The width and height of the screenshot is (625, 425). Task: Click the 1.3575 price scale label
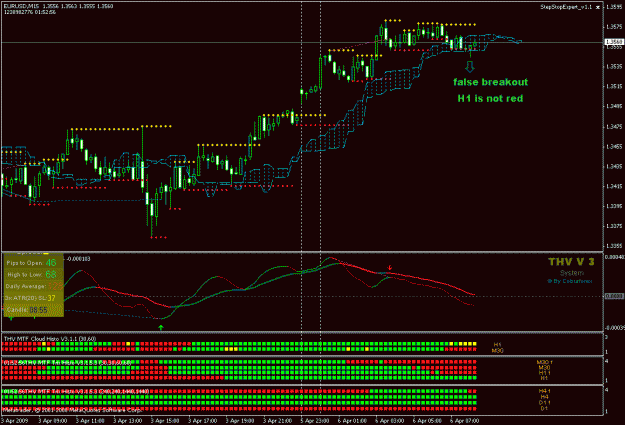tap(614, 27)
